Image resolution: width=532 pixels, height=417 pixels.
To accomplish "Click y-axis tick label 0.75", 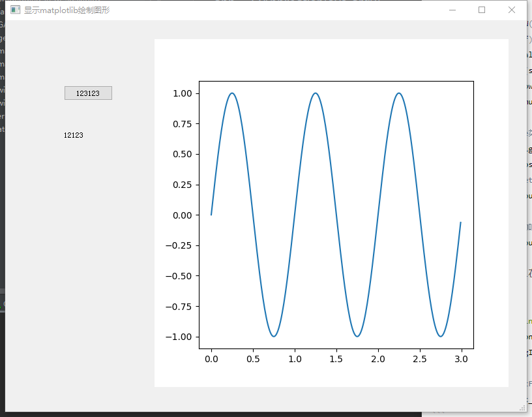I will coord(182,124).
